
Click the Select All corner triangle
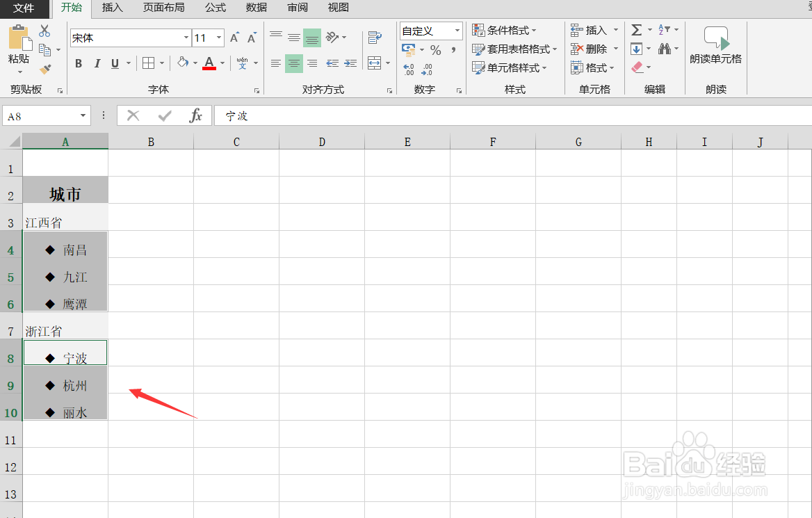(15, 141)
